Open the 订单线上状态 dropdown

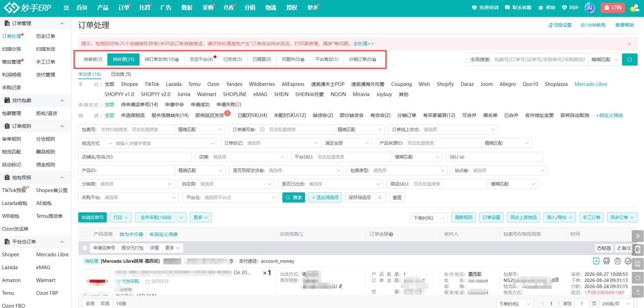click(x=443, y=129)
